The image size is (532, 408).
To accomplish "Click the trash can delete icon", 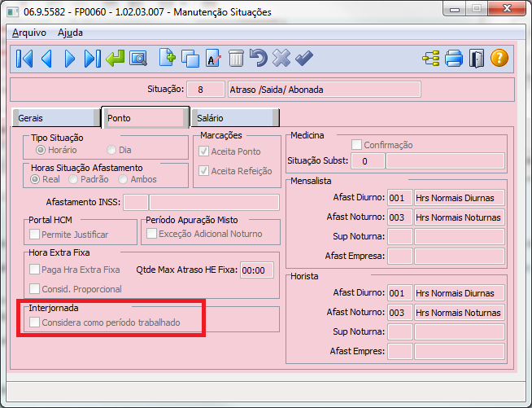I will (236, 58).
